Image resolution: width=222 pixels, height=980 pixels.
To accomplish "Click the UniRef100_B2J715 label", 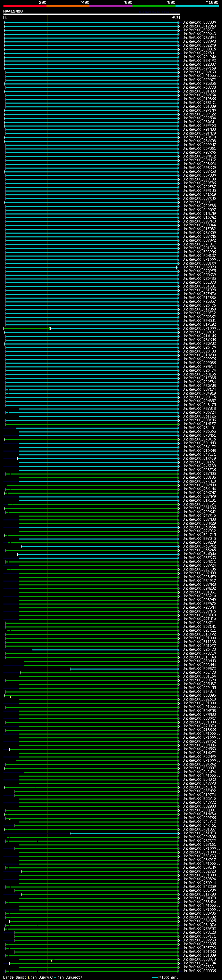I will click(x=199, y=535).
